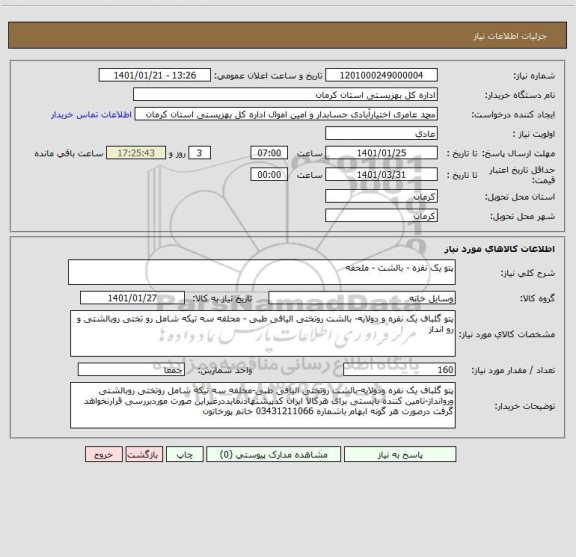This screenshot has width=576, height=557.
Task: Click the announcement date field 1401/01/21 - 13:26
Action: coord(155,75)
